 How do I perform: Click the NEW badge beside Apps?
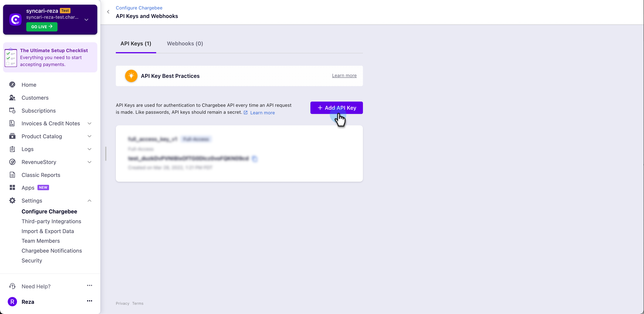coord(43,188)
